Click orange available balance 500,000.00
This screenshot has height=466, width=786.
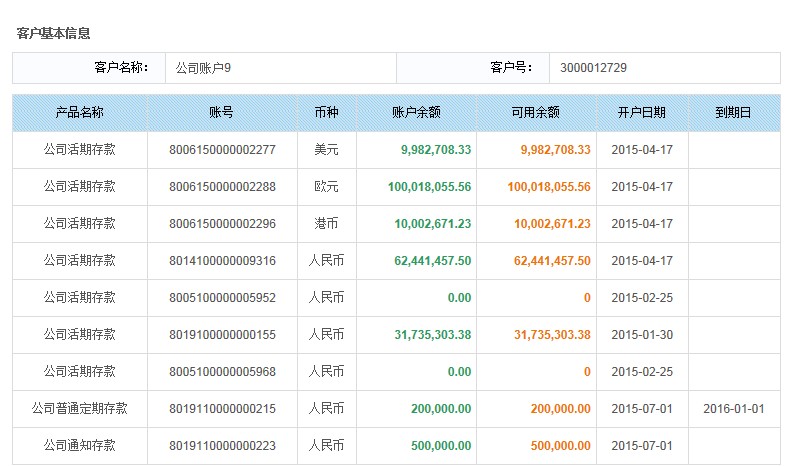(x=561, y=446)
